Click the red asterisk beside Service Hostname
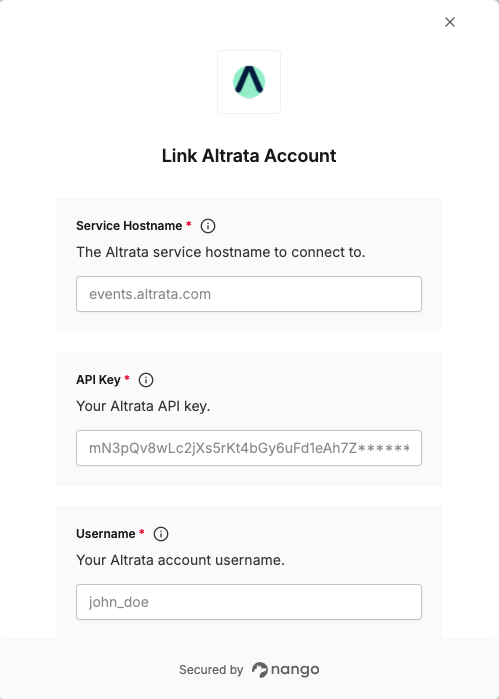 (x=189, y=223)
